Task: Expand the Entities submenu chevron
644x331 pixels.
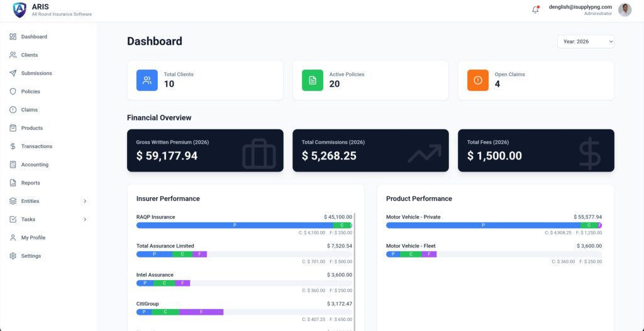Action: tap(85, 202)
